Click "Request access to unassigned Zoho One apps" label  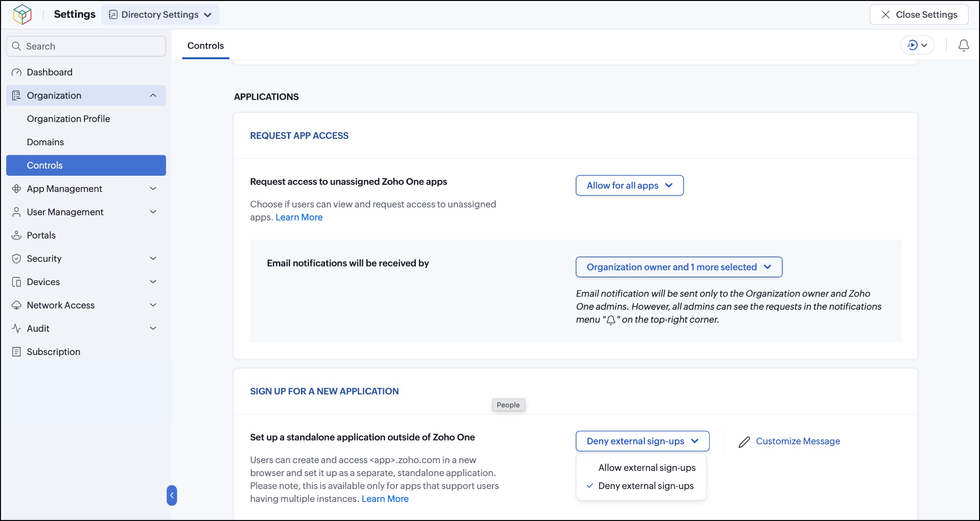pyautogui.click(x=349, y=182)
